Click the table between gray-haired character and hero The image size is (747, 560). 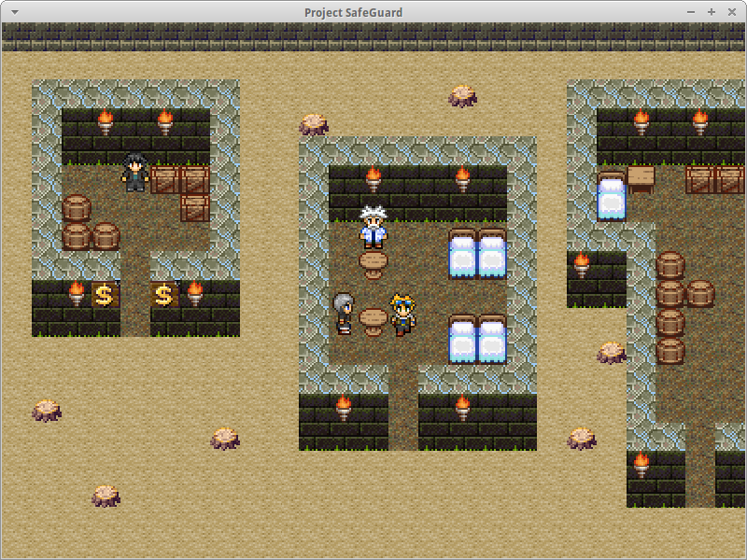[373, 320]
